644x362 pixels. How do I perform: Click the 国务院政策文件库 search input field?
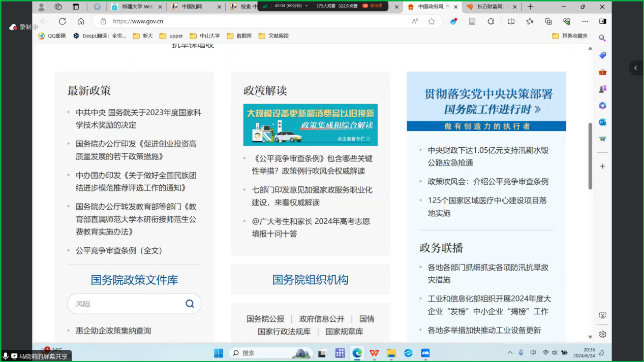click(x=127, y=304)
